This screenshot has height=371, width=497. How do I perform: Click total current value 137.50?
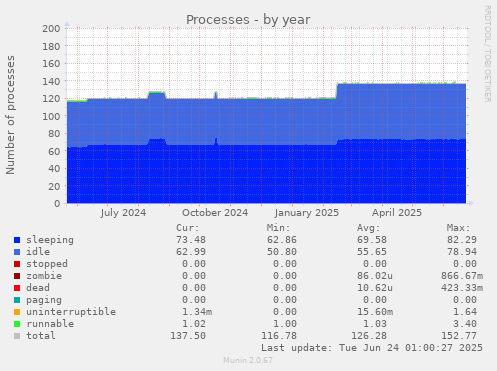188,336
